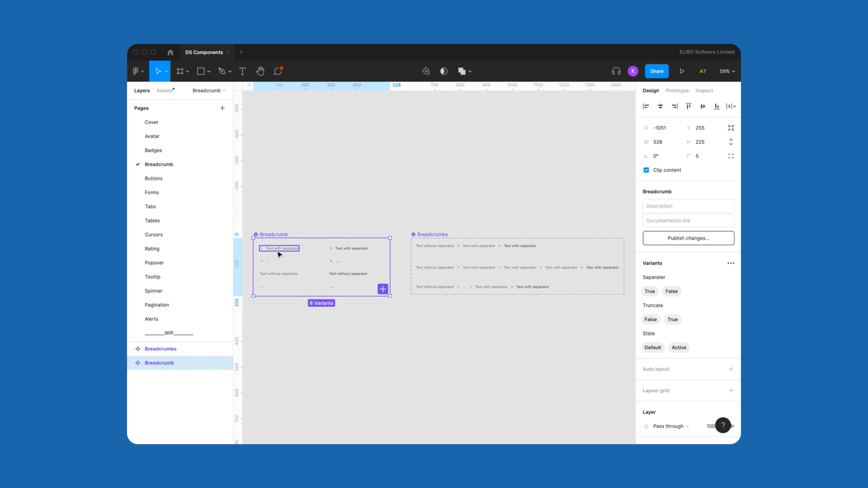
Task: Collapse the Breadcrumb page list dropdown
Action: pyautogui.click(x=209, y=91)
